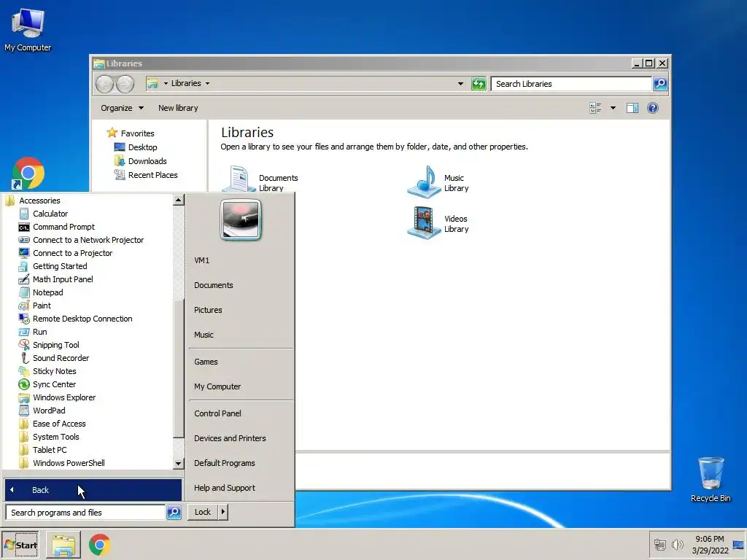Open Documents from the Start menu

point(214,285)
